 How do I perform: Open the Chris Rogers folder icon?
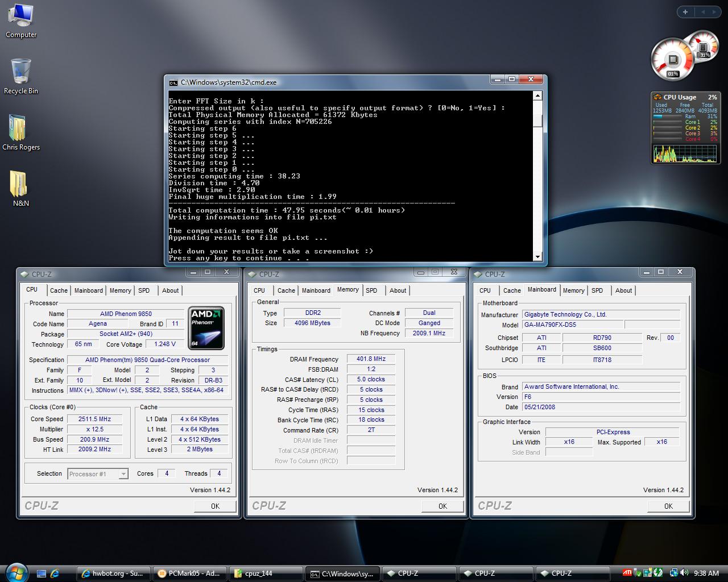pos(21,132)
